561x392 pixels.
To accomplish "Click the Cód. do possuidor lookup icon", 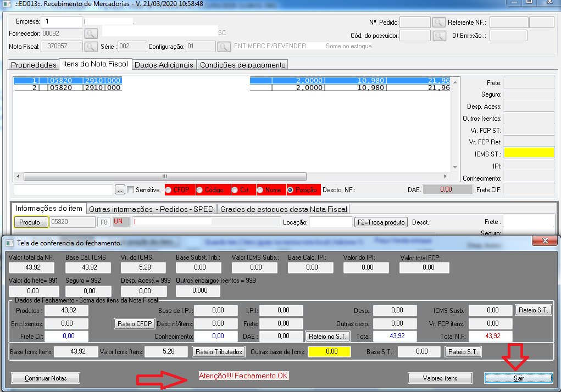I will coord(438,36).
